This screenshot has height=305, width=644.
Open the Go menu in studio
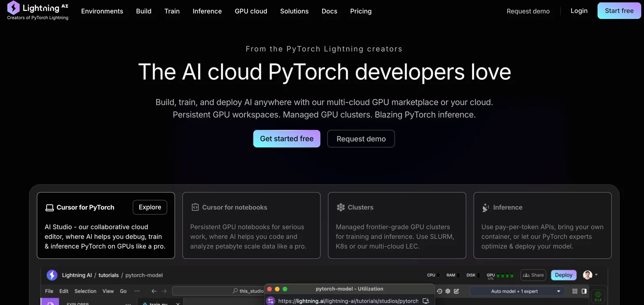(123, 291)
